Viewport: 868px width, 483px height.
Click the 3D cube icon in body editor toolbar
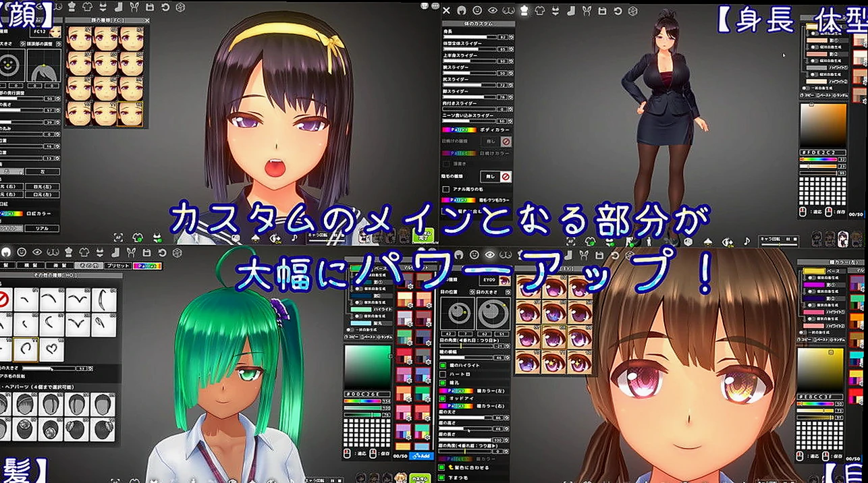(632, 11)
